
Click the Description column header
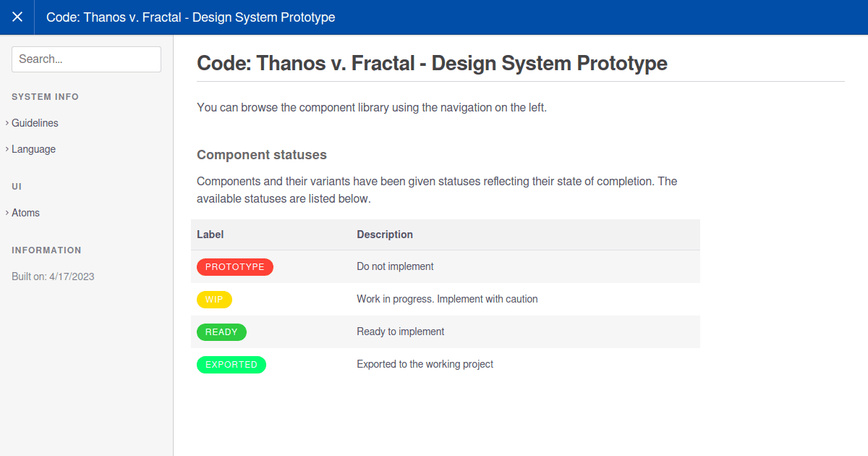click(x=385, y=235)
